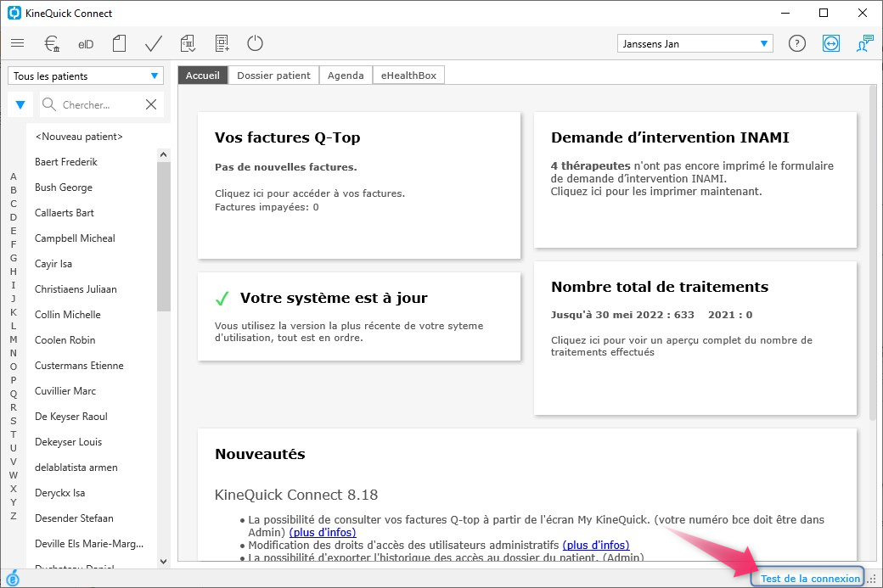Open the Janssens Jan therapist dropdown
Image resolution: width=883 pixels, height=588 pixels.
click(695, 44)
